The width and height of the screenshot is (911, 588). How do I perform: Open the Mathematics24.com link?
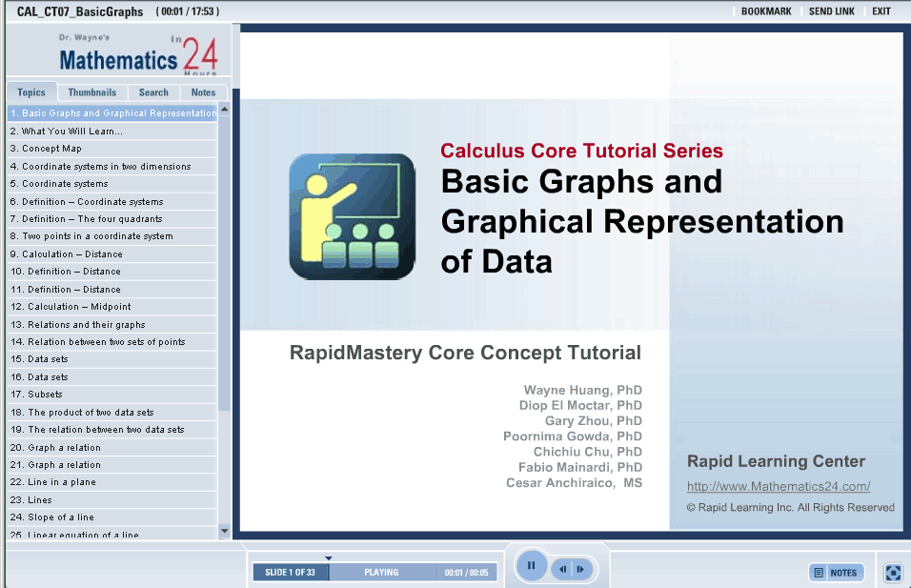(779, 486)
